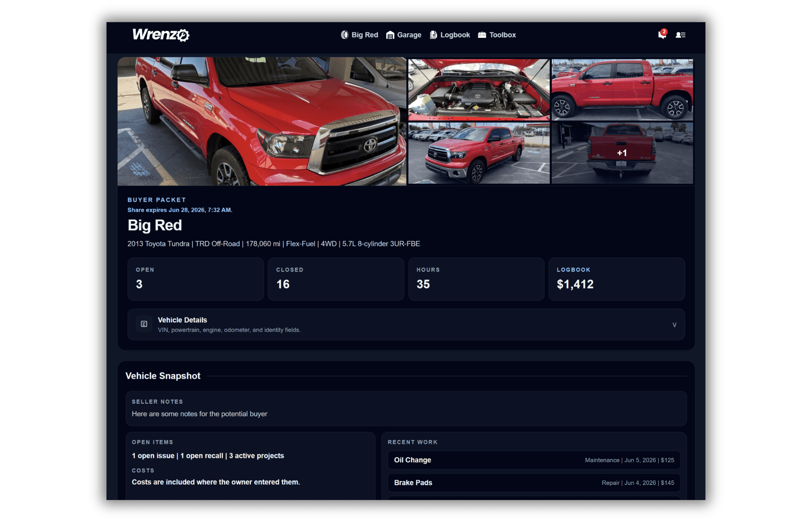Screen dimensions: 812x522
Task: Click 'Repair | Jun 4, 2026 | $145'
Action: [638, 483]
